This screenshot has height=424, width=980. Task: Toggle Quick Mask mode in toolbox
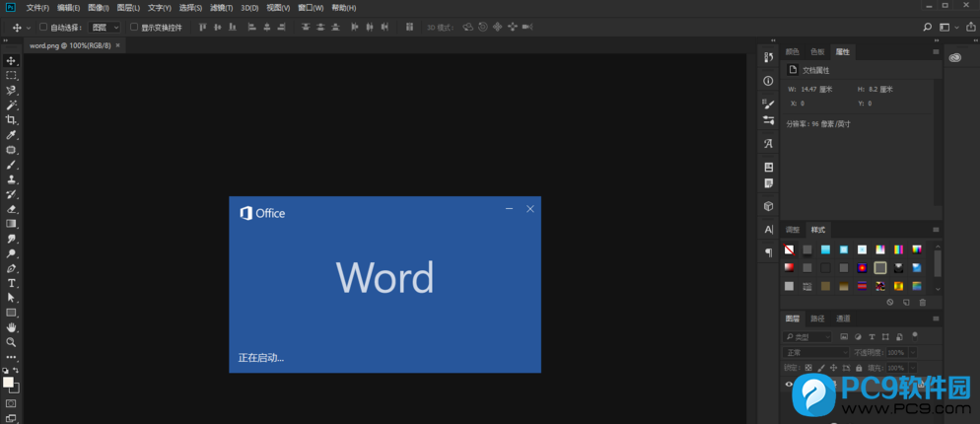coord(11,403)
